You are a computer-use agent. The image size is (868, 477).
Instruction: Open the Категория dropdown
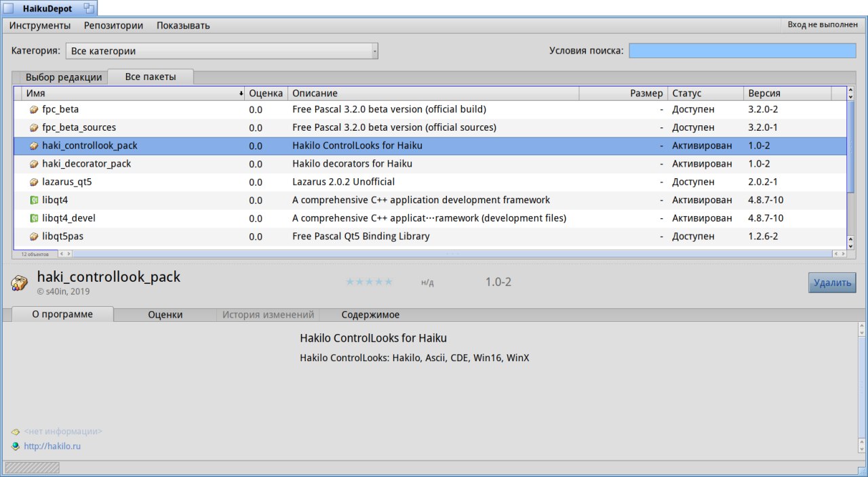pyautogui.click(x=222, y=51)
